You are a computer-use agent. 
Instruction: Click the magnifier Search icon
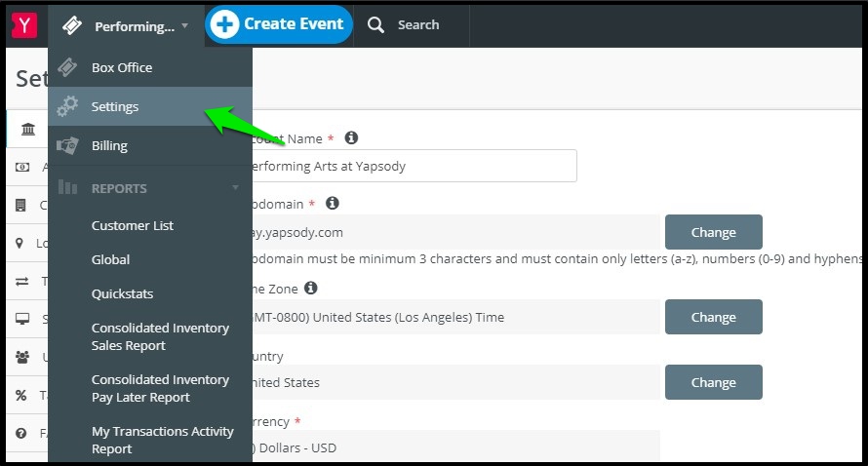point(375,25)
